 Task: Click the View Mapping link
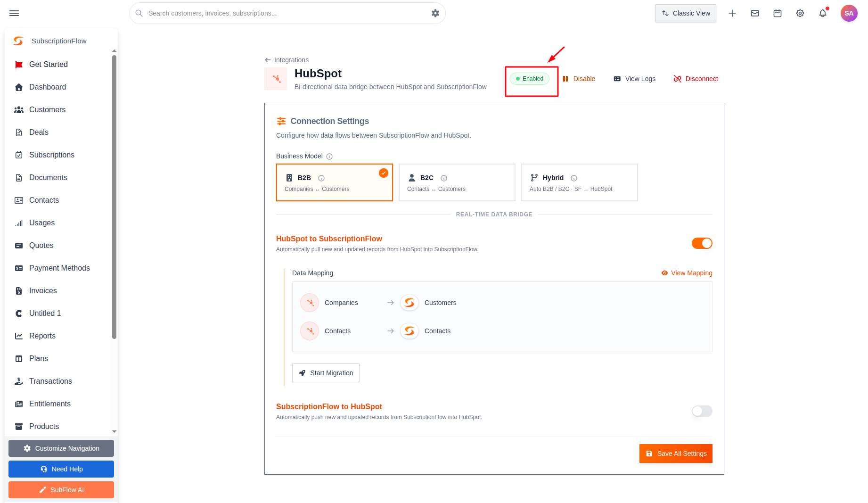pyautogui.click(x=687, y=273)
